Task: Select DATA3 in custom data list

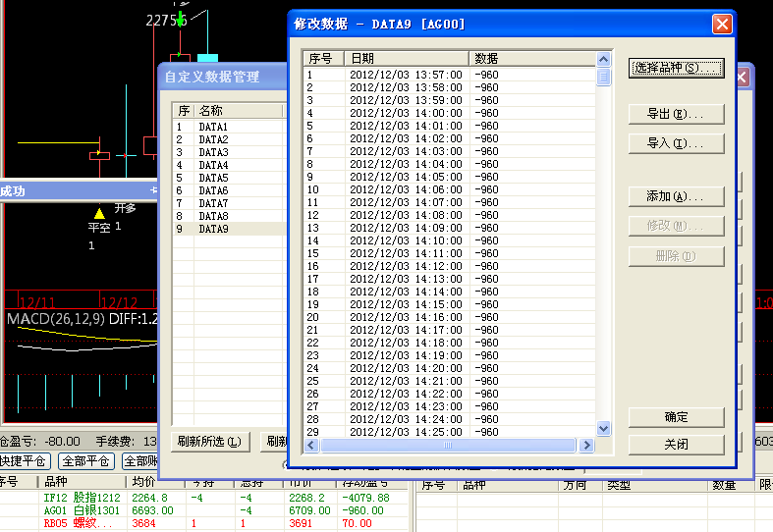Action: [x=229, y=153]
